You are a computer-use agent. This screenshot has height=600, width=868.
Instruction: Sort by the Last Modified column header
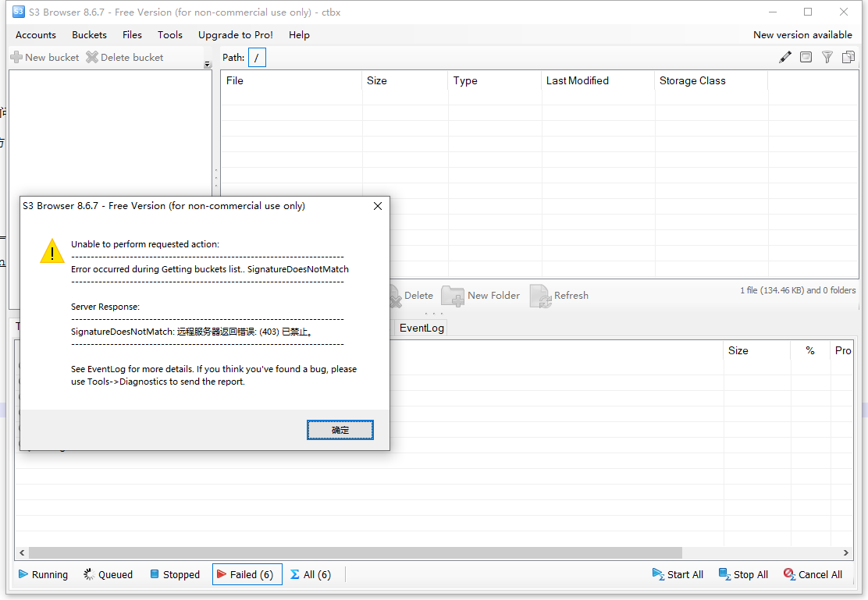click(598, 81)
